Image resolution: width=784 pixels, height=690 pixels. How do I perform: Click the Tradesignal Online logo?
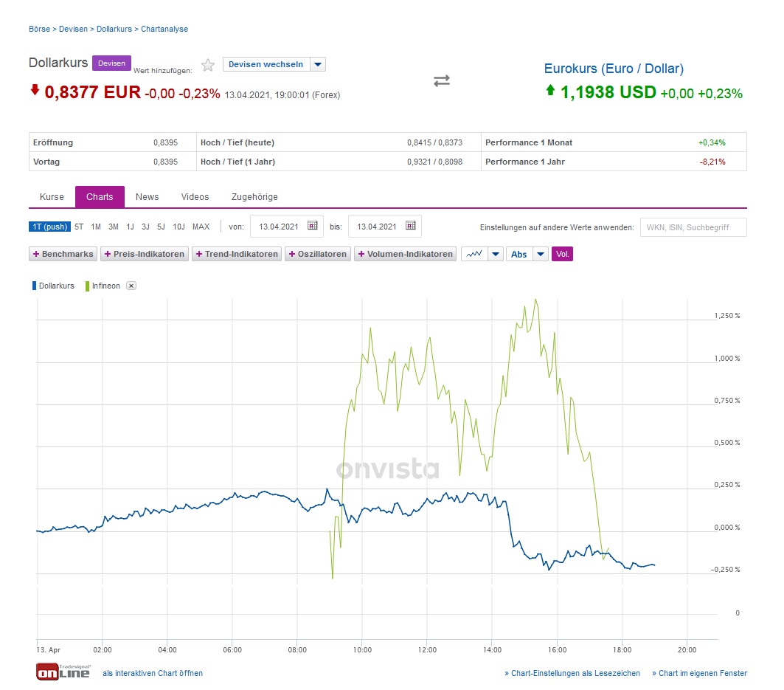point(63,672)
